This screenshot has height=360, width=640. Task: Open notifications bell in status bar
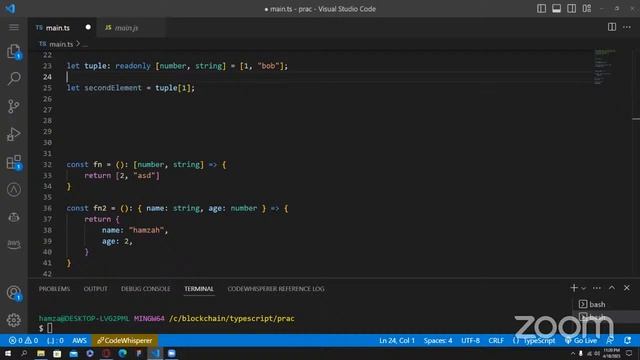click(x=628, y=340)
